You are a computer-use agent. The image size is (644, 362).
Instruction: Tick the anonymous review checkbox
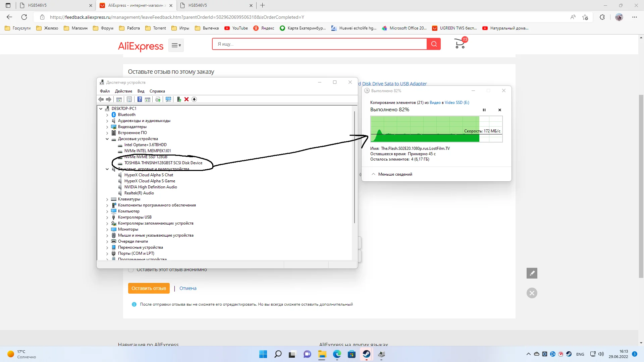tap(131, 270)
